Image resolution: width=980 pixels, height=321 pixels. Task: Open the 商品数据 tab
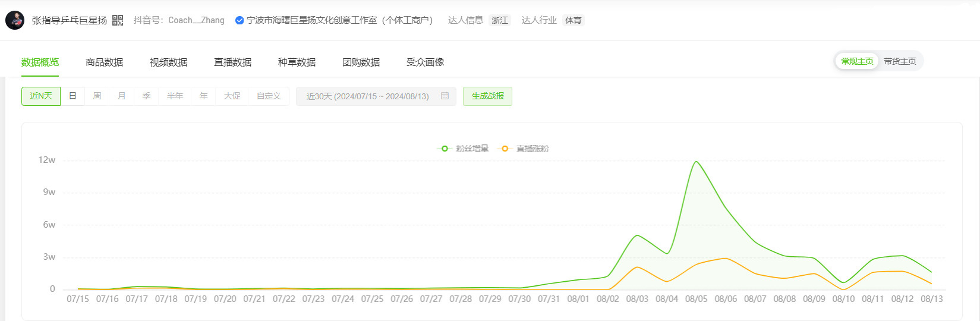[105, 62]
